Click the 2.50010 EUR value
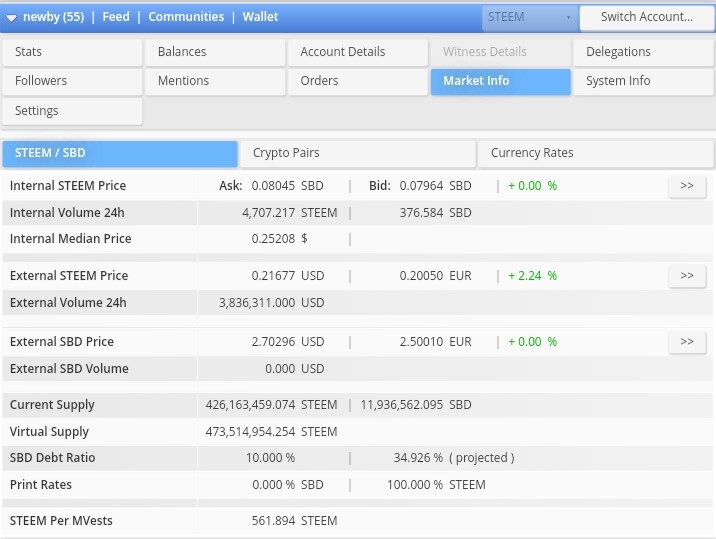 coord(435,342)
